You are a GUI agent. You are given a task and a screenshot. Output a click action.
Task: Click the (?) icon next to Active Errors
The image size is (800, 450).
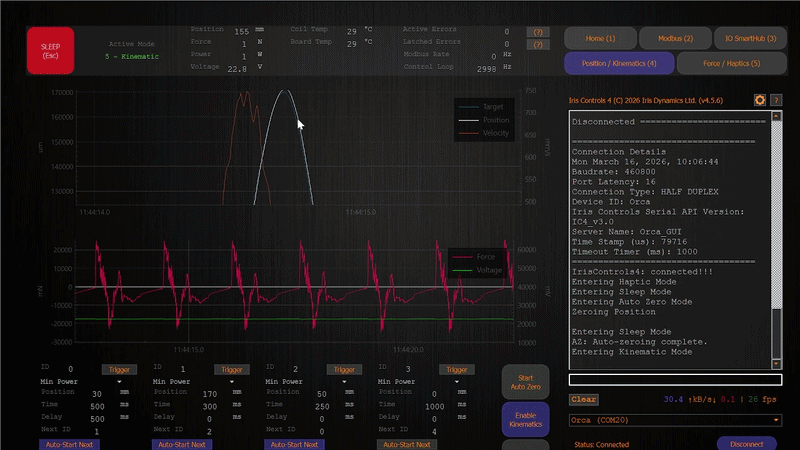point(539,32)
